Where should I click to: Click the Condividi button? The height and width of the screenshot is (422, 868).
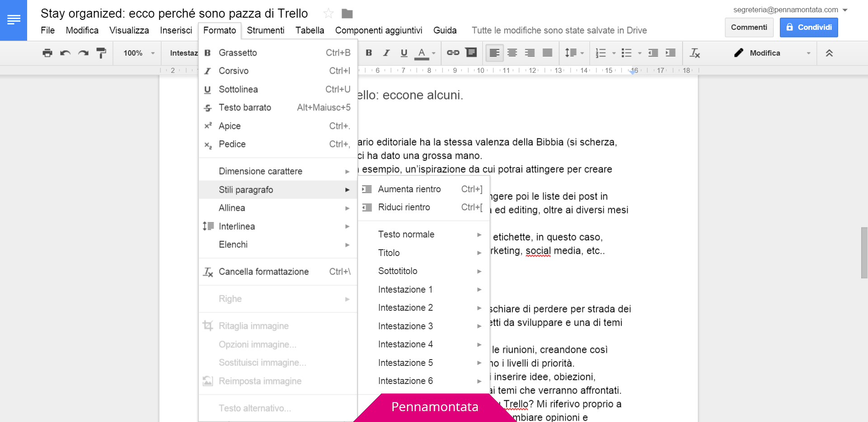(809, 27)
